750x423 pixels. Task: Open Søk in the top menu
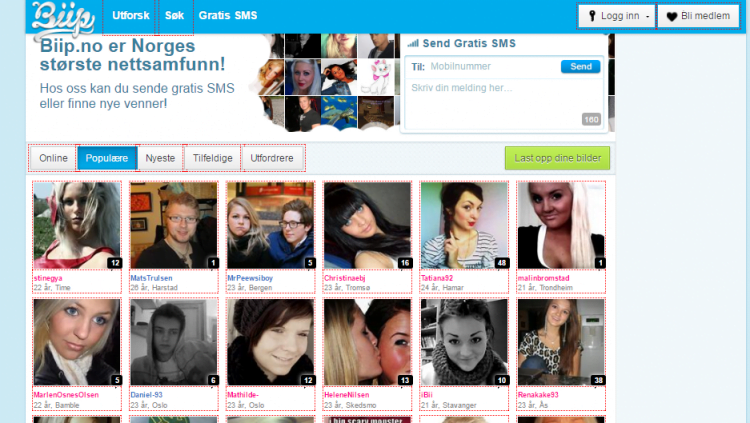[x=175, y=16]
